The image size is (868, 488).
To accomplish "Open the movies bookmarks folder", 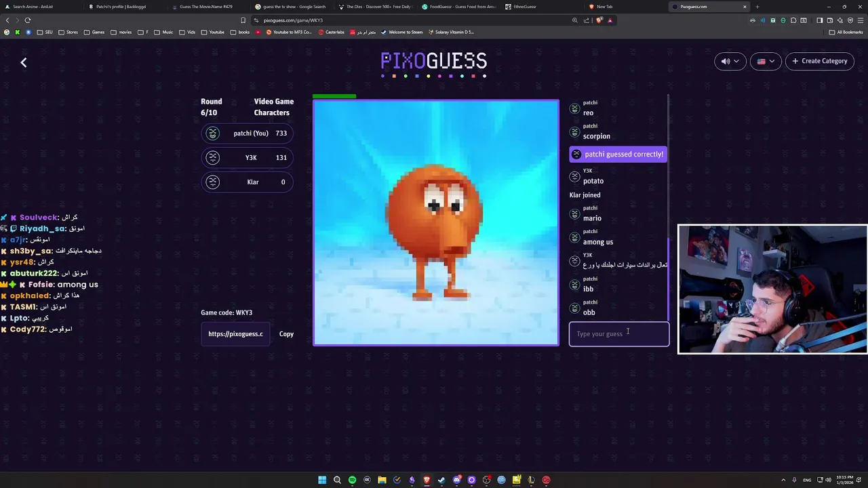I will click(121, 32).
